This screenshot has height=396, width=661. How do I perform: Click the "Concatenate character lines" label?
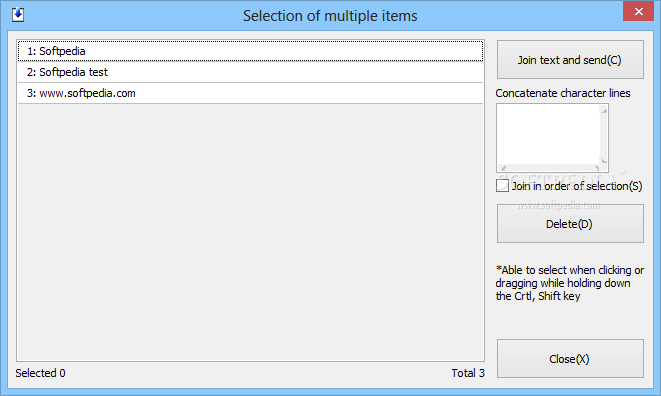click(x=563, y=93)
